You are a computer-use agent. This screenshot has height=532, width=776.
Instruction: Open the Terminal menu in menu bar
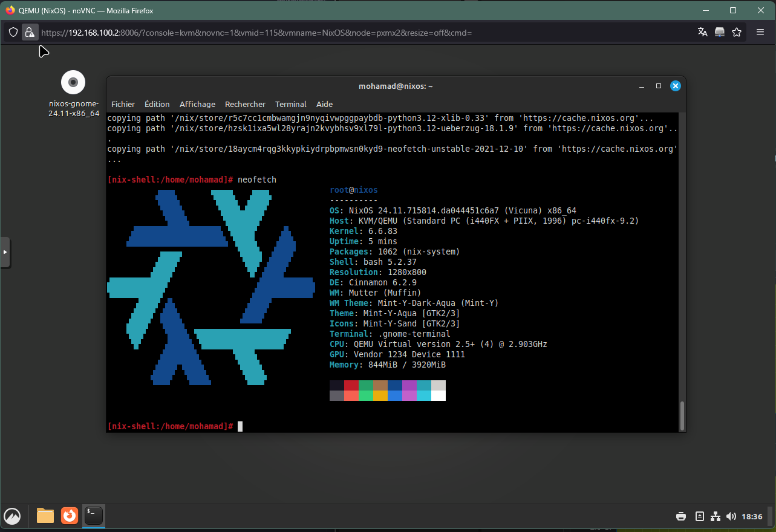point(291,104)
